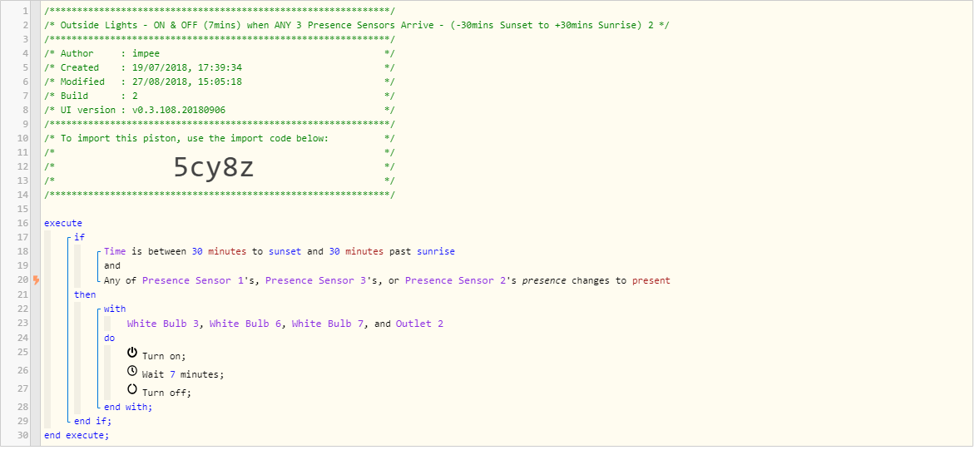Click the Modified date comment 27/08/2018
Image resolution: width=980 pixels, height=450 pixels.
220,82
